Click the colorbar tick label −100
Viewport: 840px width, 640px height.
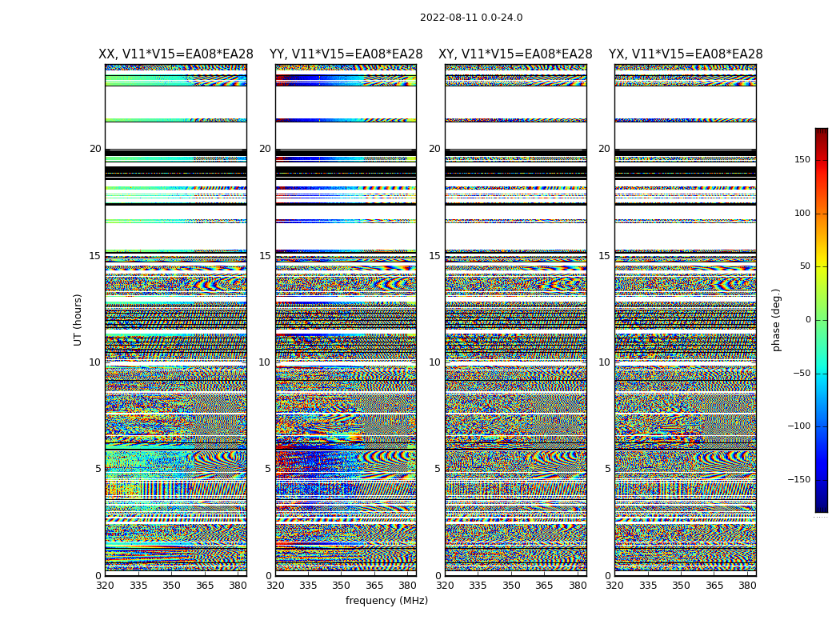click(799, 426)
